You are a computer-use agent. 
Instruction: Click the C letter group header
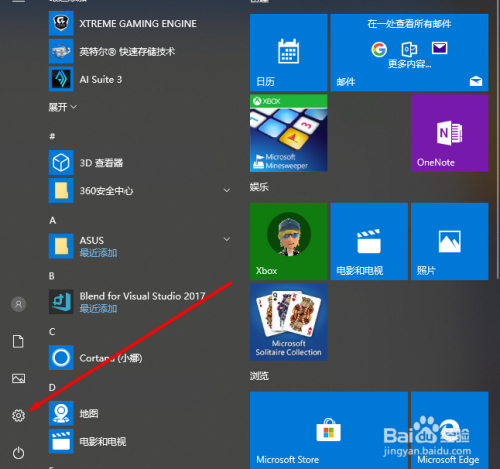click(52, 332)
